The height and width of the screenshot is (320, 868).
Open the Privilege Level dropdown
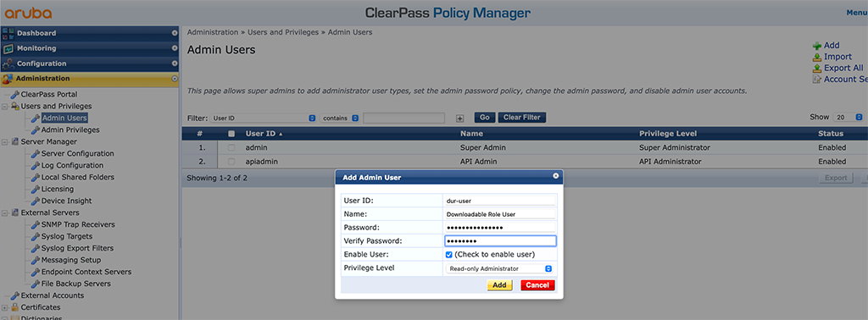(499, 268)
